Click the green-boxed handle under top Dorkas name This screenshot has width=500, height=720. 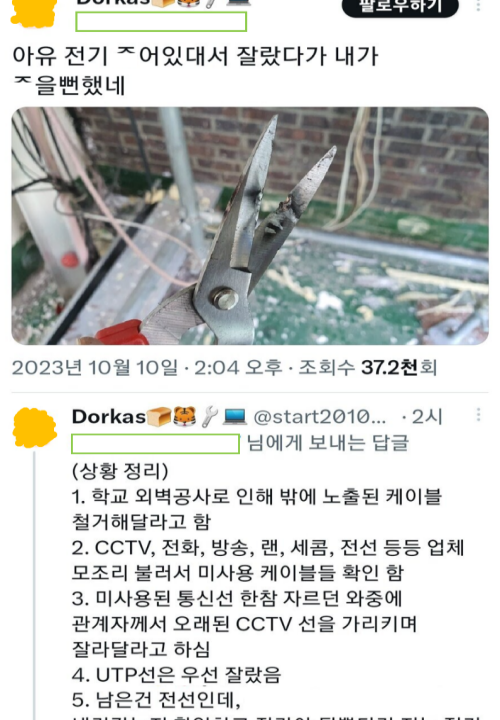click(x=161, y=22)
